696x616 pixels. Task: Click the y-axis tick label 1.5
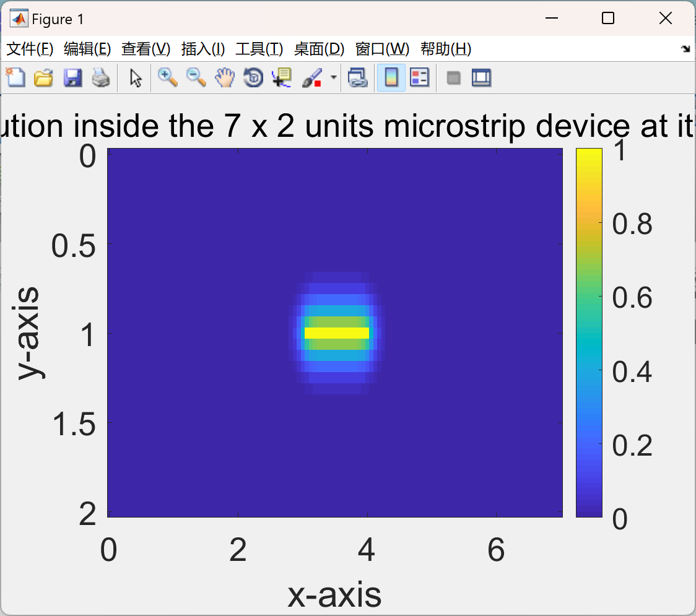click(x=74, y=424)
